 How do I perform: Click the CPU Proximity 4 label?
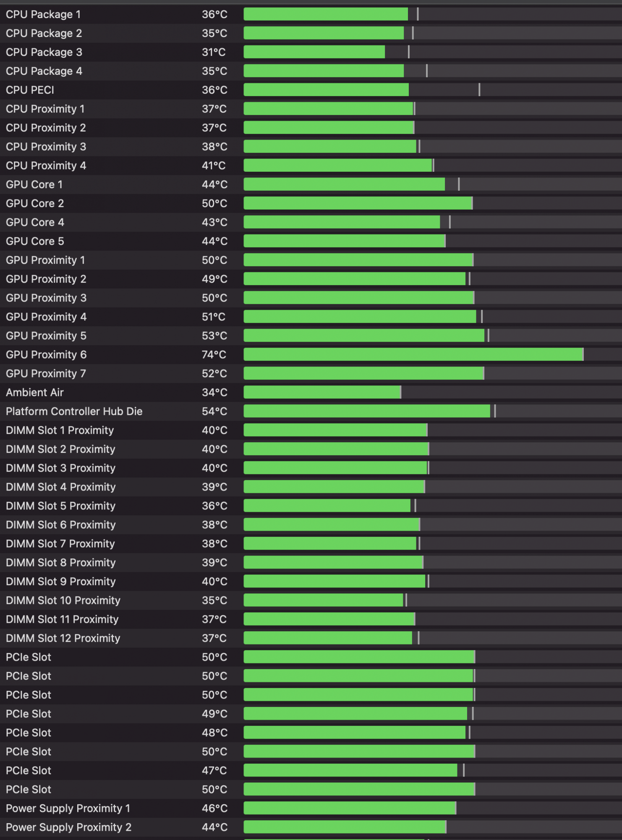[46, 165]
